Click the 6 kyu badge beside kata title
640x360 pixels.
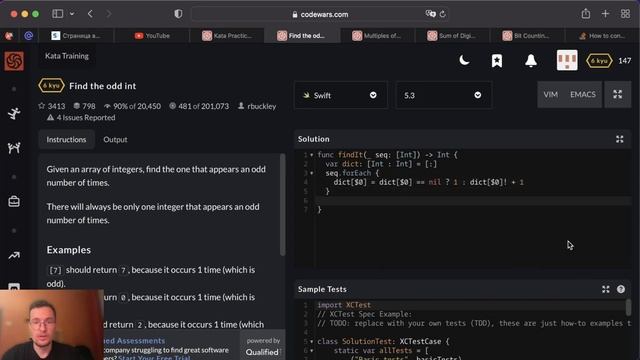(51, 86)
